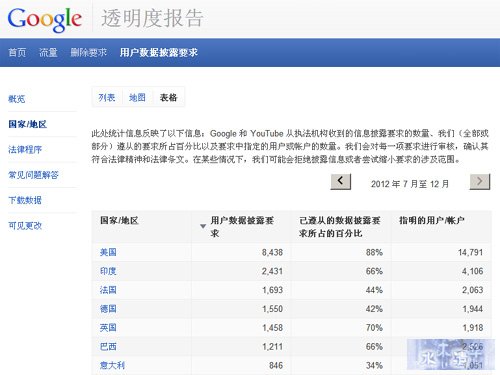This screenshot has width=500, height=375.
Task: Click the value 1,211 for 巴西
Action: click(x=272, y=347)
